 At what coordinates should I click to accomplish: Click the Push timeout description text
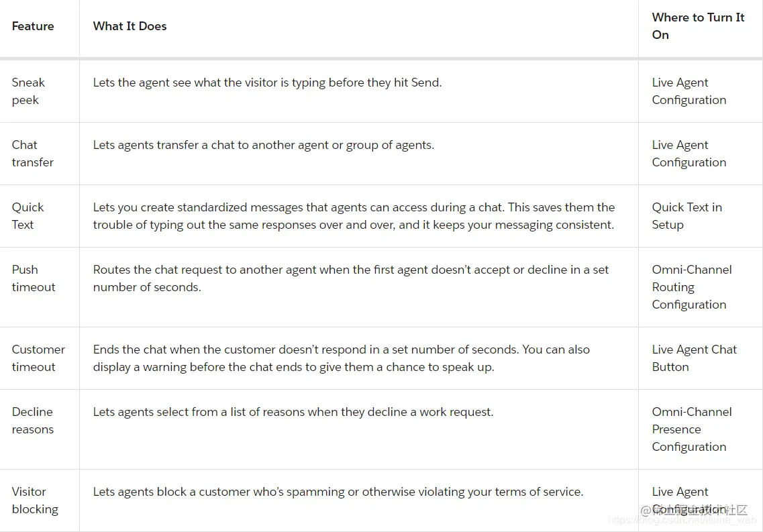pyautogui.click(x=351, y=278)
